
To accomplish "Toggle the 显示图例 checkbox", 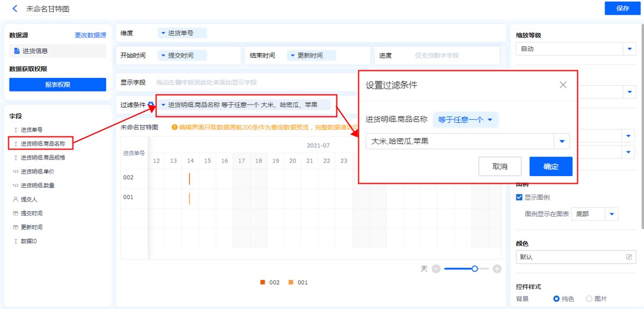I will (x=519, y=197).
